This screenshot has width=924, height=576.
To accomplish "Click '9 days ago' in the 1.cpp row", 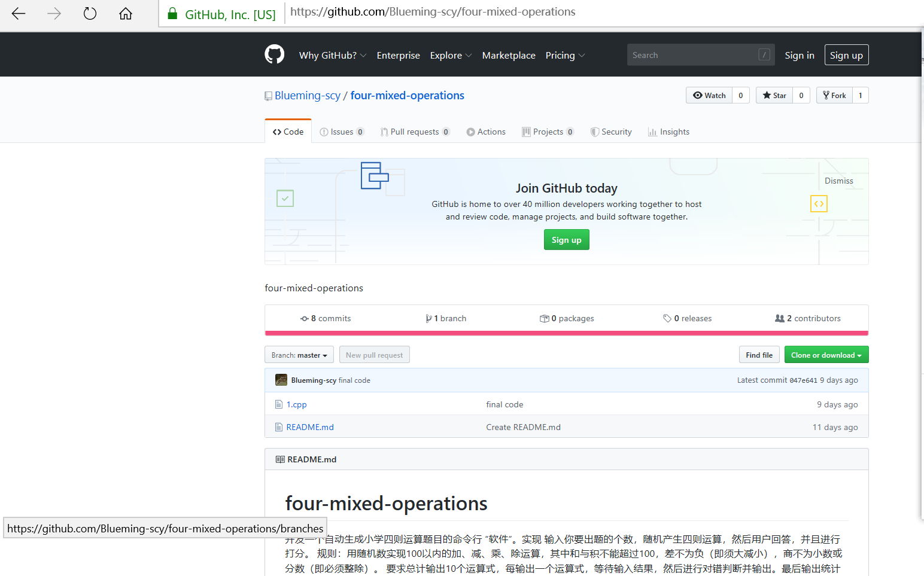I will click(837, 404).
